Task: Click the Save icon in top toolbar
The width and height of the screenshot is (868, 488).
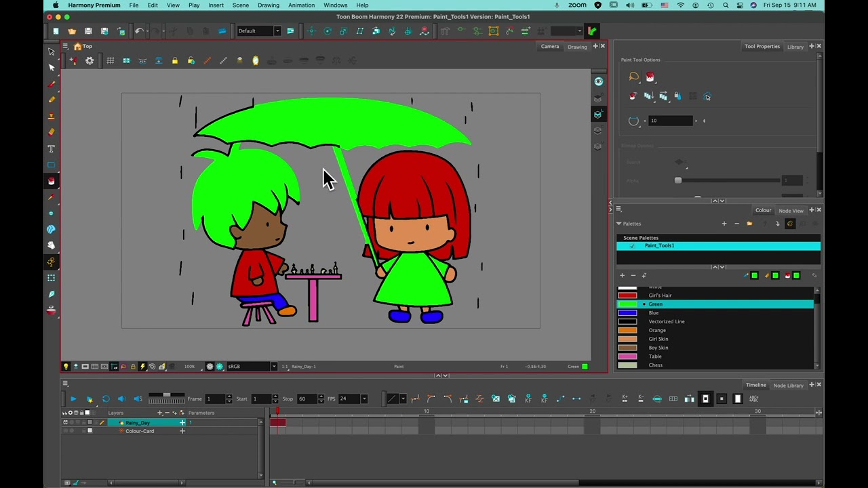Action: click(88, 31)
